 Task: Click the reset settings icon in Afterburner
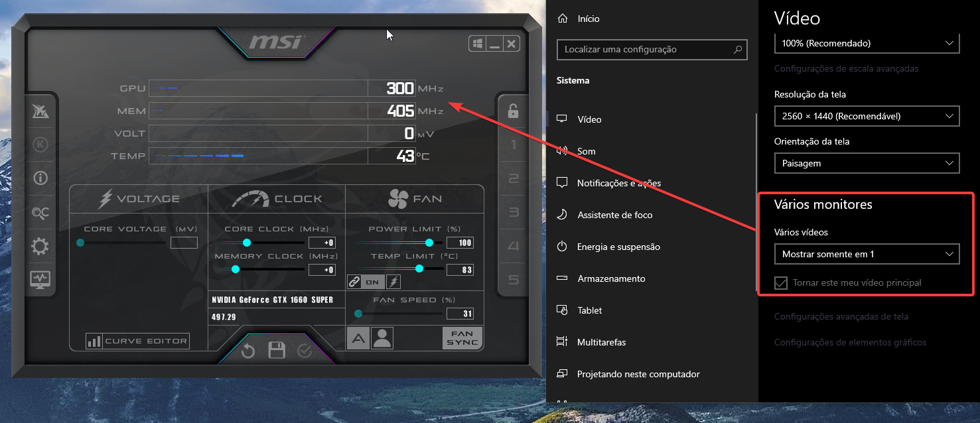tap(248, 351)
